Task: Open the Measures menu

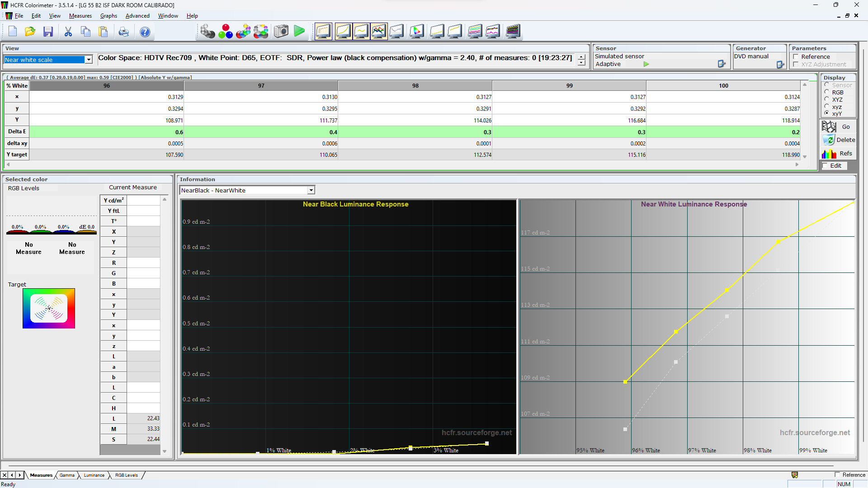Action: (80, 16)
